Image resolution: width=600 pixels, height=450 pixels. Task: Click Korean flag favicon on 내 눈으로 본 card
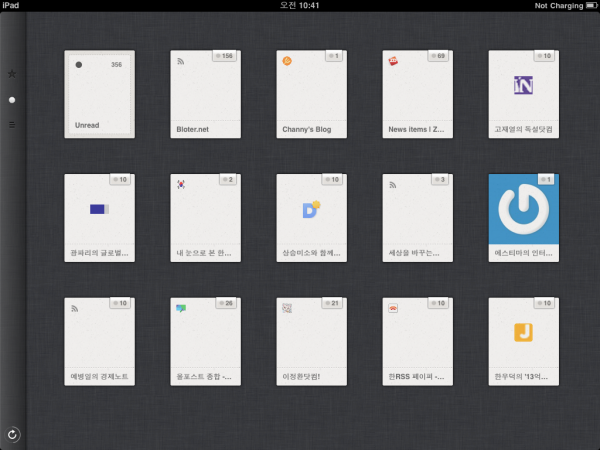tap(181, 184)
